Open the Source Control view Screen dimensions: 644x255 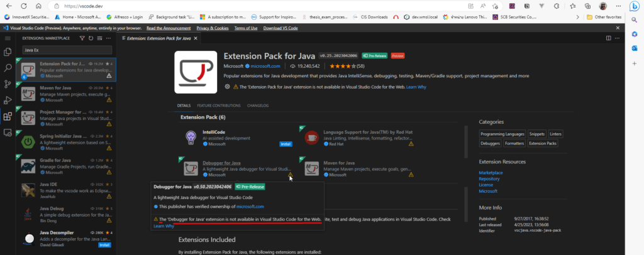click(x=7, y=84)
